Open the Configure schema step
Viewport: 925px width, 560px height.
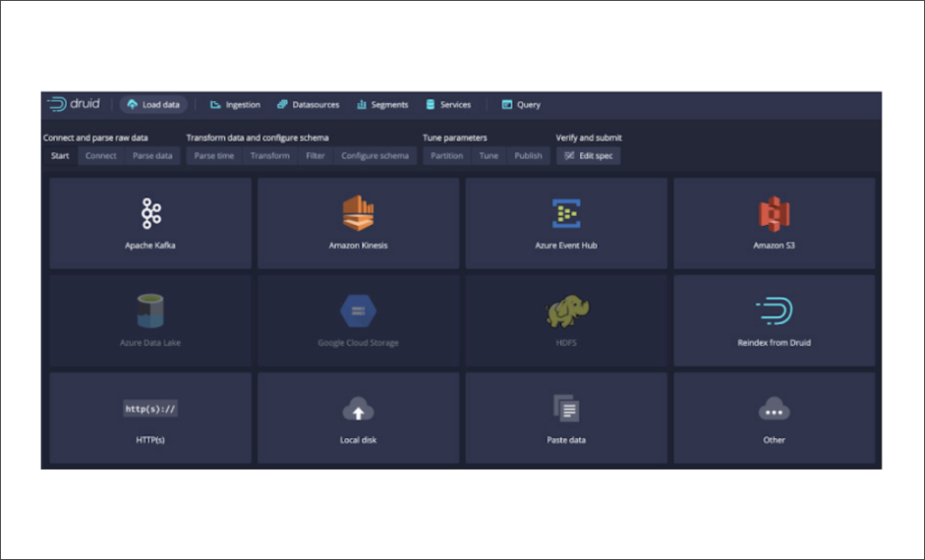tap(375, 155)
